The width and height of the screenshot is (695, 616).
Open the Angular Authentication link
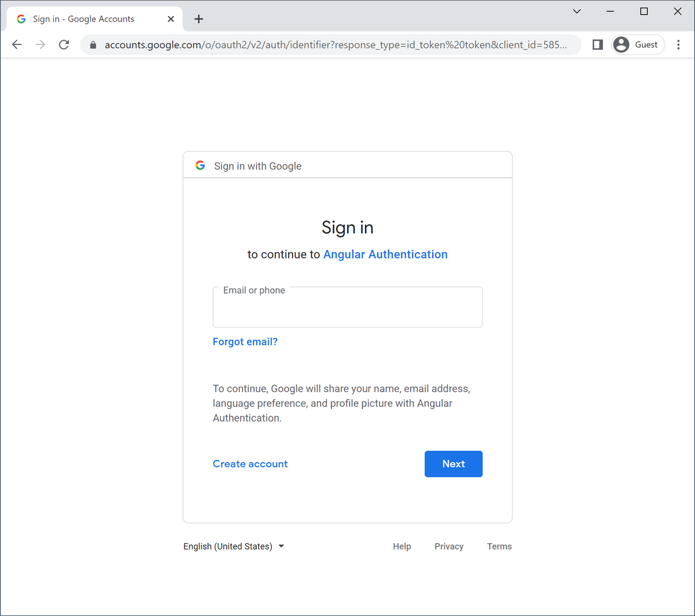coord(385,254)
